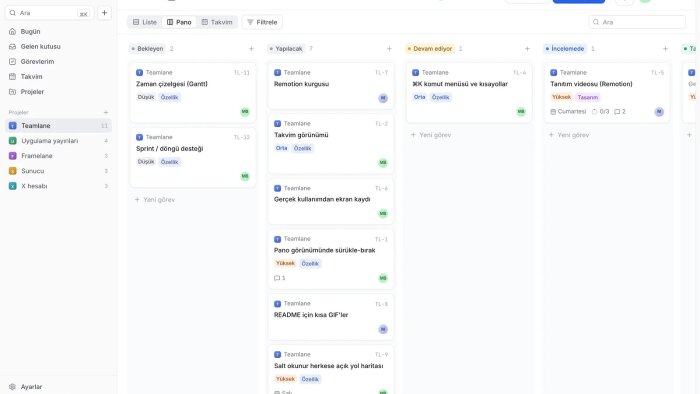Image resolution: width=700 pixels, height=394 pixels.
Task: Click Yüksek tag on sürükle-bırak card
Action: click(x=285, y=264)
